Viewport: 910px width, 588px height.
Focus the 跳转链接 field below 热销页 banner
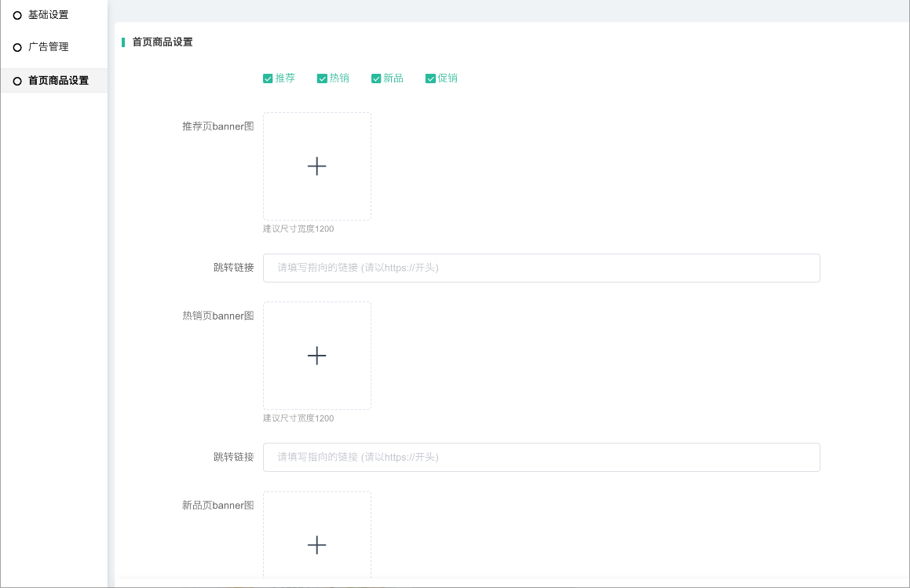[541, 457]
